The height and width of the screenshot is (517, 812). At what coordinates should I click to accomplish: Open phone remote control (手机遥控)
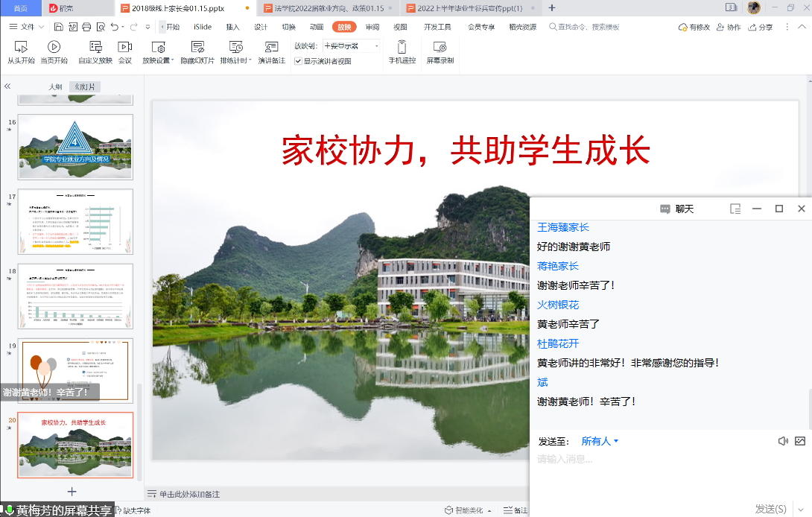tap(402, 51)
